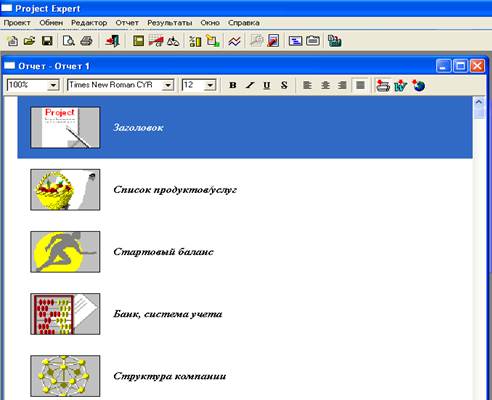
Task: Click the justify alignment button
Action: point(360,85)
